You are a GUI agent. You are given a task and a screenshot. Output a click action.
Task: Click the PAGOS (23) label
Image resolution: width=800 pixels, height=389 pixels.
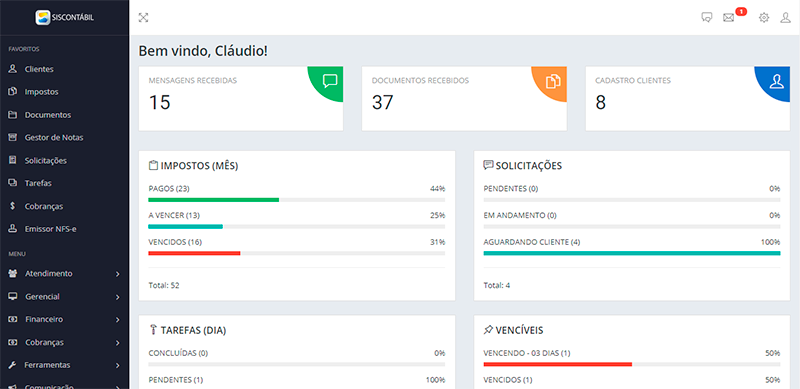(169, 189)
